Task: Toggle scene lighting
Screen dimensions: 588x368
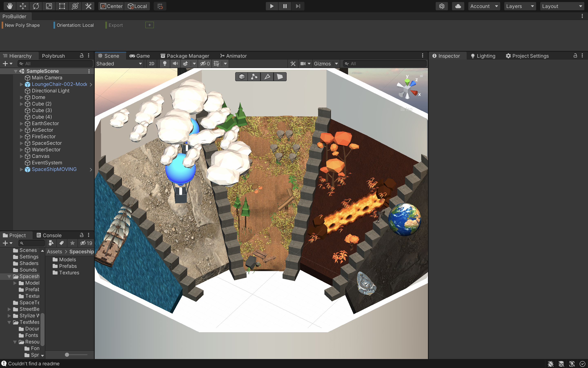Action: 165,64
